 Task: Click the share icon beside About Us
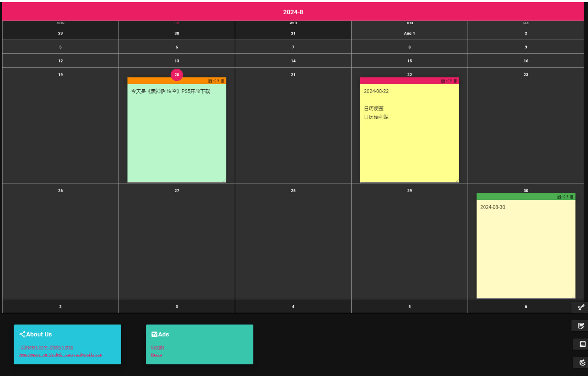[22, 335]
